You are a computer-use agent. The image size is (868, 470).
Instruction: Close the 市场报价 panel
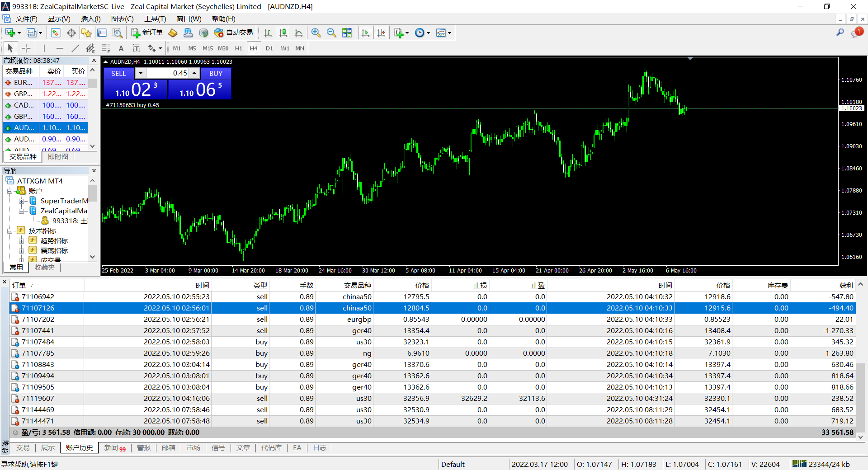[94, 61]
